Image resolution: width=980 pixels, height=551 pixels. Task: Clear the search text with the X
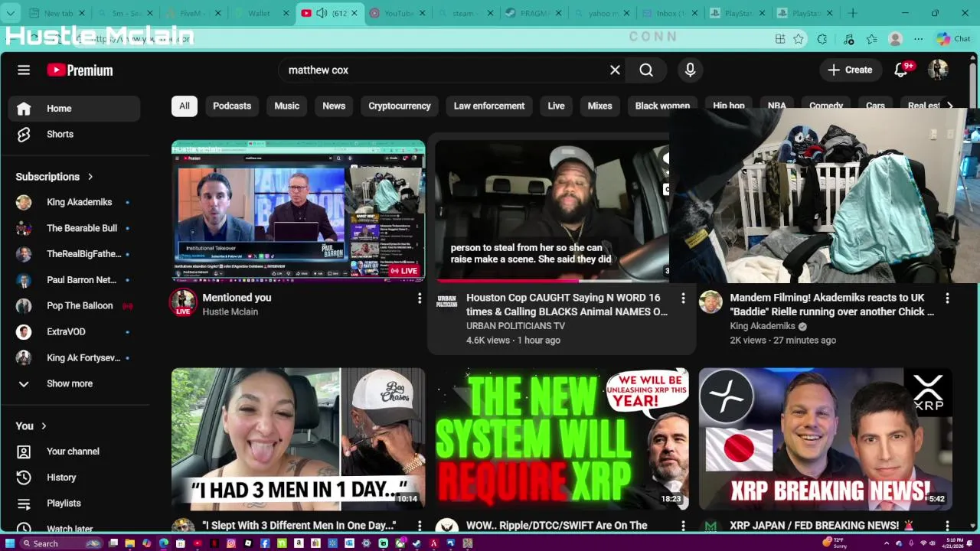(x=615, y=70)
